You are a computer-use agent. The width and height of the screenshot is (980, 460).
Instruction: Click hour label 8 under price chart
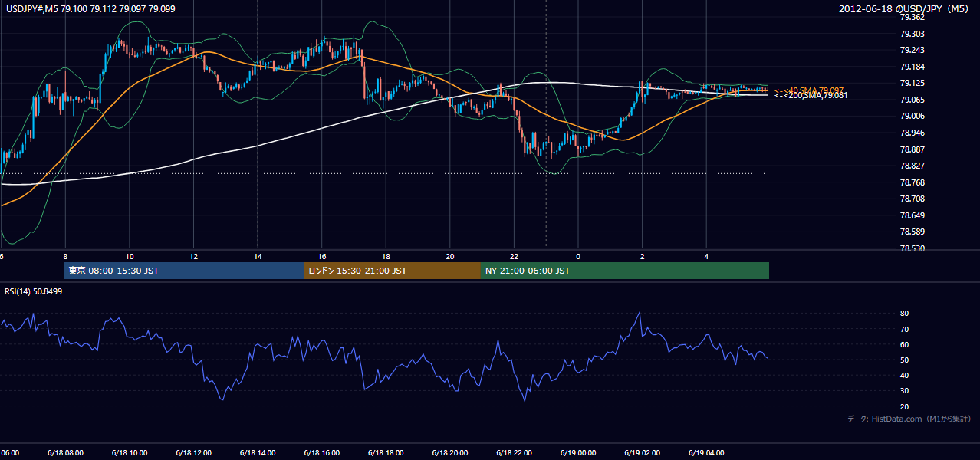(x=65, y=257)
